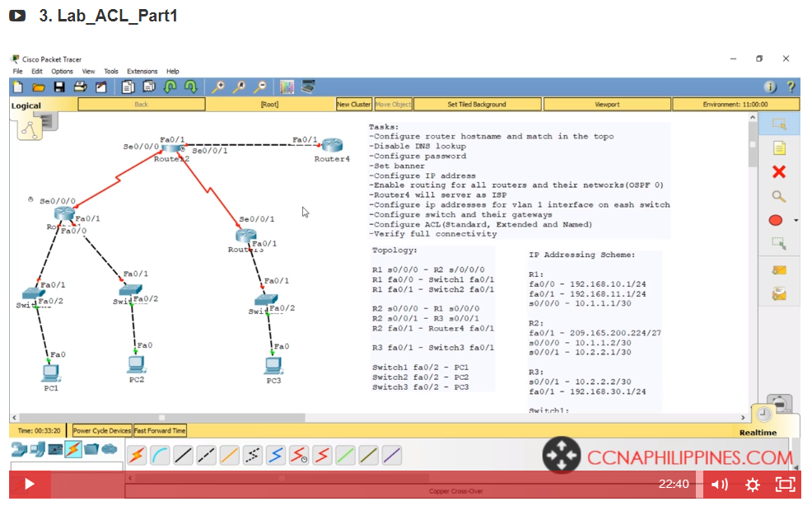Screen dimensions: 812x506
Task: Select the PC3 computer
Action: click(x=273, y=366)
